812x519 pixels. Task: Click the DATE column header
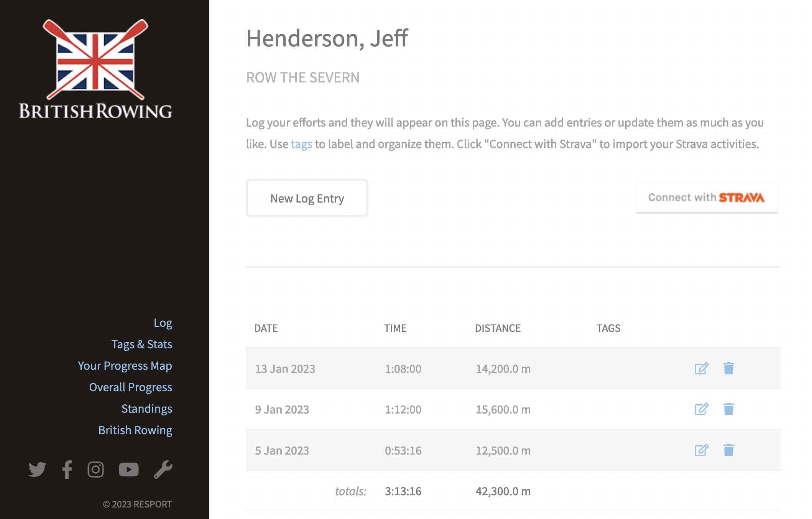(266, 328)
